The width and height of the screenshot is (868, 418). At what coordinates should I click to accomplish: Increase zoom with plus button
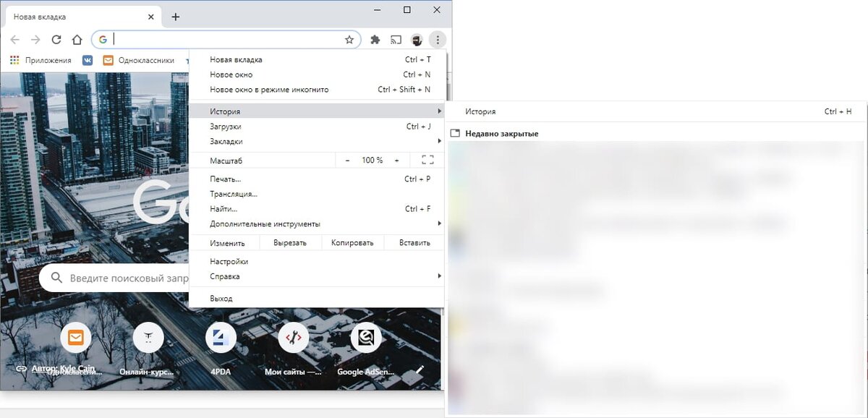pyautogui.click(x=396, y=160)
